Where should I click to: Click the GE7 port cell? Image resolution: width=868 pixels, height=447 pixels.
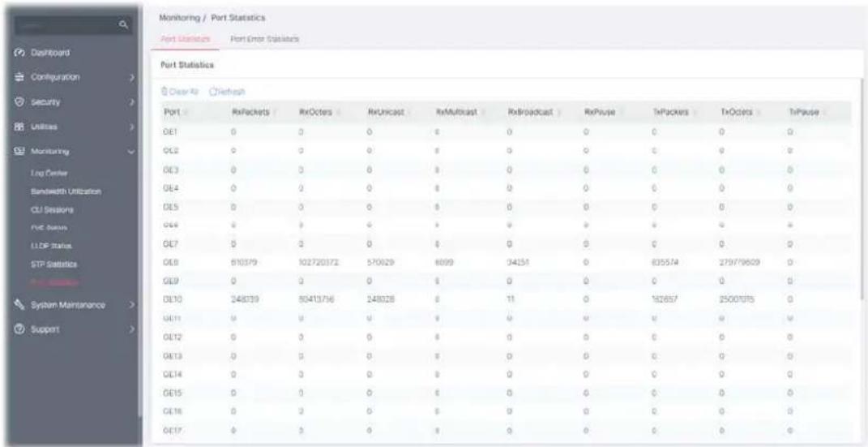[170, 243]
